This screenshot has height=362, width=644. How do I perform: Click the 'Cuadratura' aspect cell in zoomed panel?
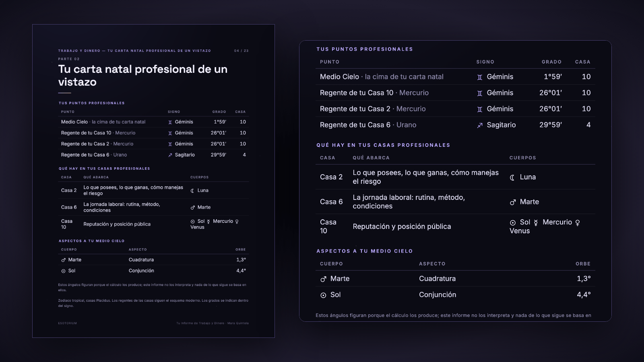[438, 278]
